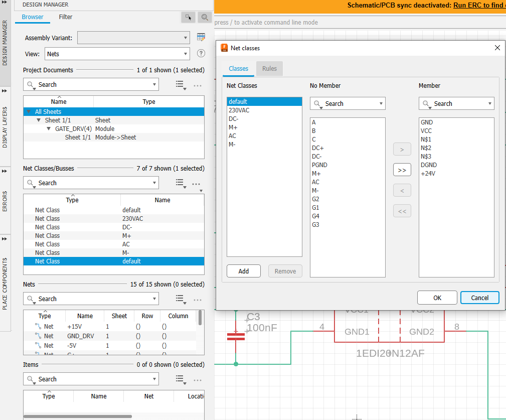Select the 230VAC net class in the dialog
Viewport: 506px width, 420px height.
(238, 110)
